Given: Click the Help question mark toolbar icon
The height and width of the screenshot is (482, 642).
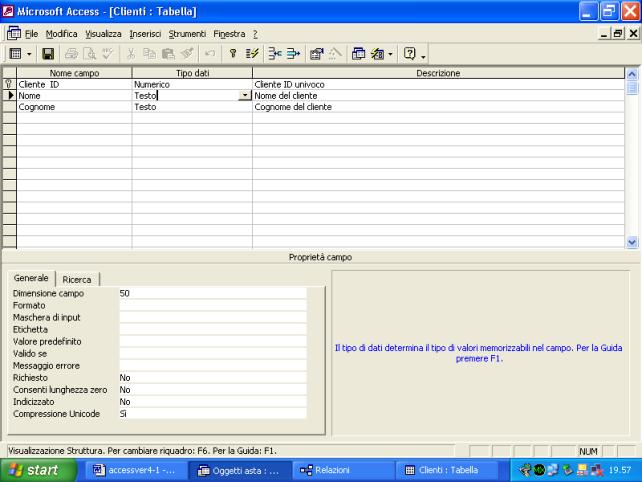Looking at the screenshot, I should coord(409,54).
